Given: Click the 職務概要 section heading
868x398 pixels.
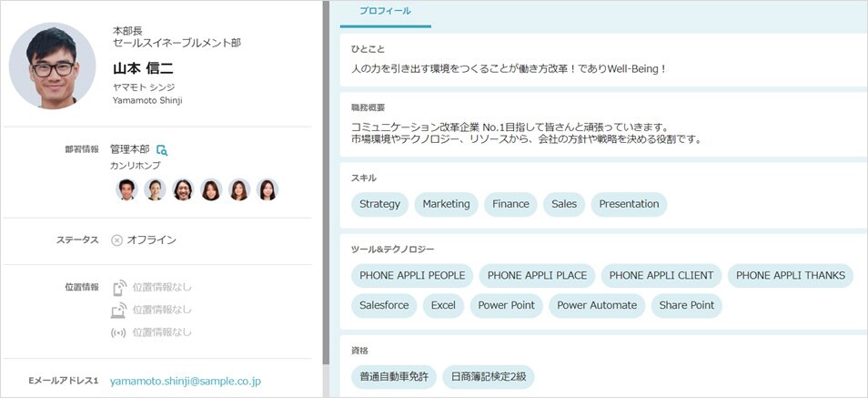Looking at the screenshot, I should (x=368, y=107).
